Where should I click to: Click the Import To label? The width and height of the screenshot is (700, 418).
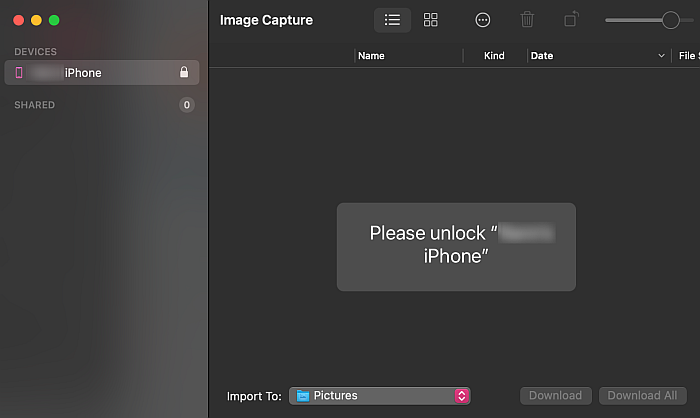[254, 396]
